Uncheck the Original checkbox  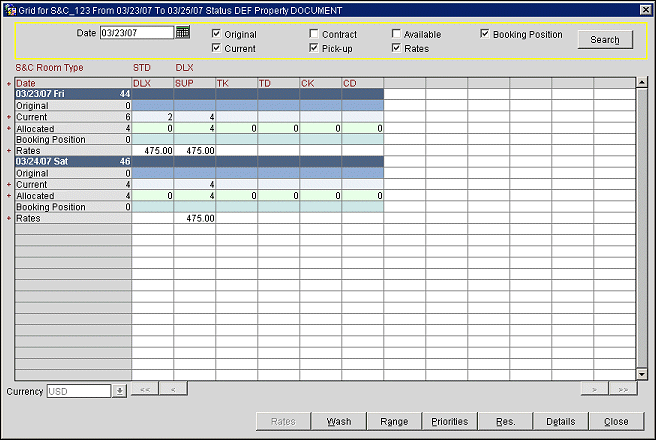pos(217,34)
